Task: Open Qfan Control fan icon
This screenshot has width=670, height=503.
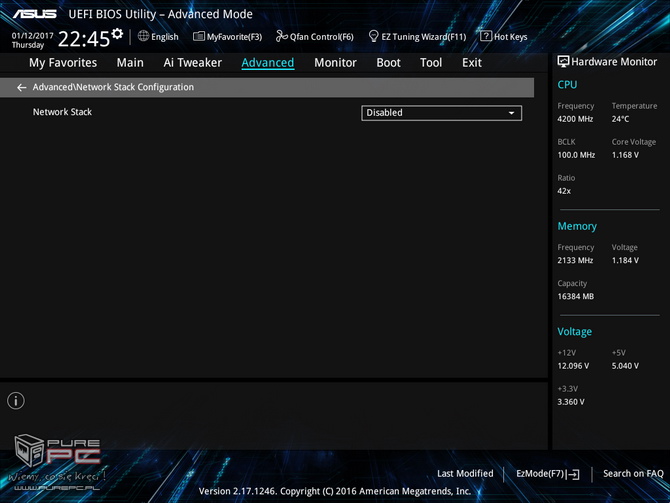Action: click(282, 36)
